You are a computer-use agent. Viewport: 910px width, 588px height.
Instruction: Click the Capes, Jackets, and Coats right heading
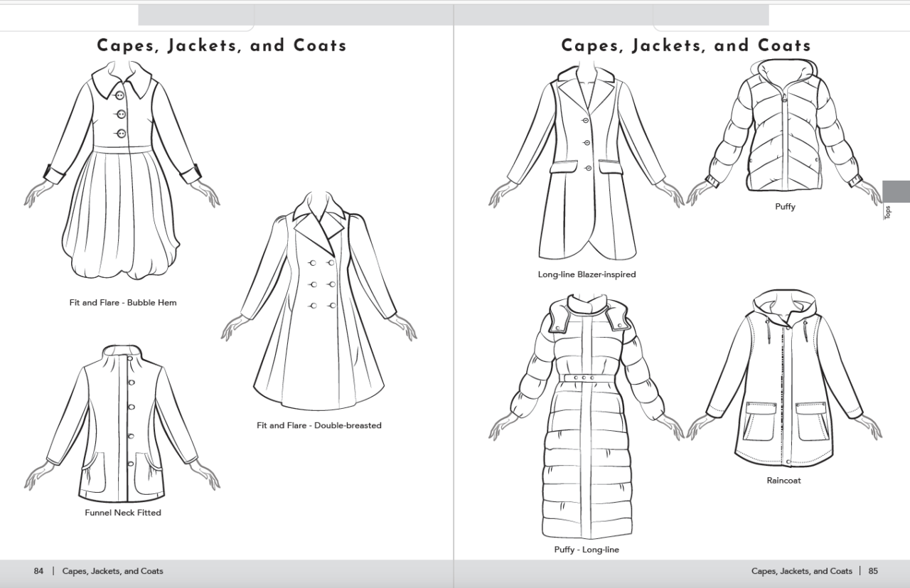[685, 45]
